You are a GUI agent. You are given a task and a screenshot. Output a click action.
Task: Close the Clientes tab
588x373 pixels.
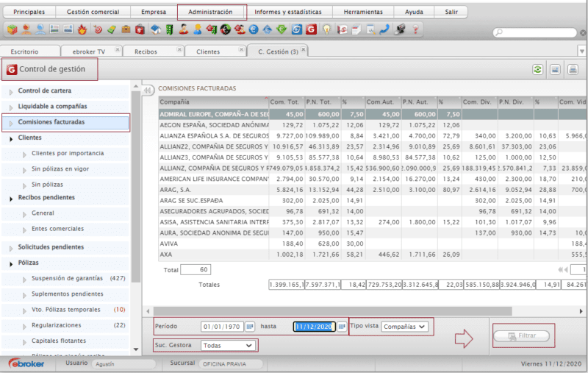[x=241, y=49]
